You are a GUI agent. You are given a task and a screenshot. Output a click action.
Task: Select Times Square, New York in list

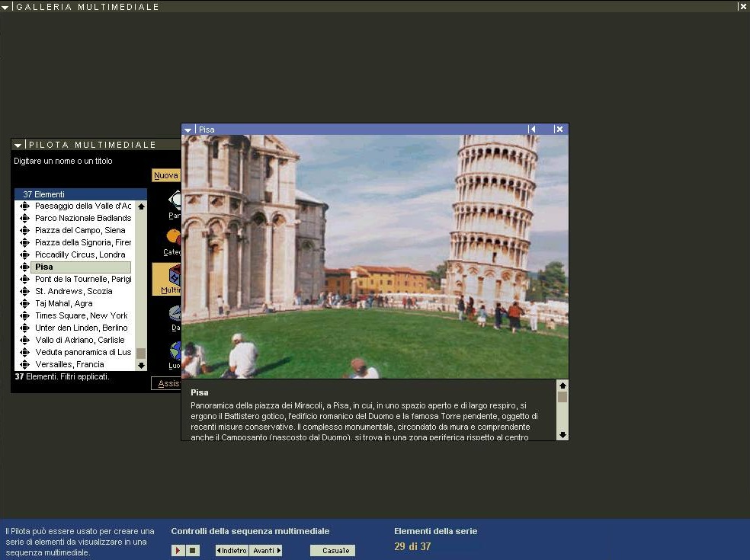point(81,315)
